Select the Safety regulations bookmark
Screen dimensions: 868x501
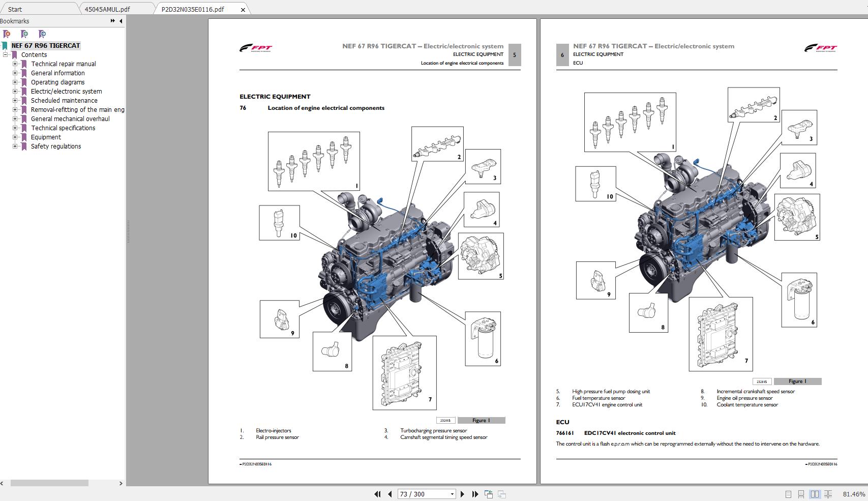click(56, 146)
